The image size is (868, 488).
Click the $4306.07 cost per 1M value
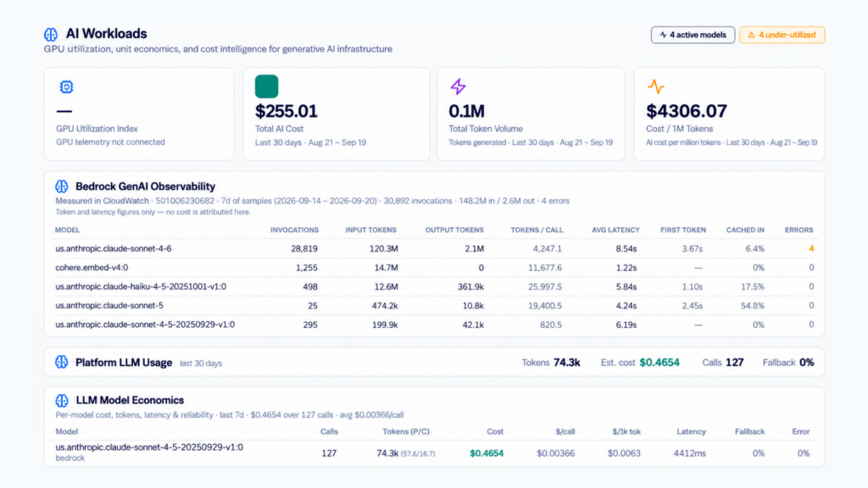point(687,111)
